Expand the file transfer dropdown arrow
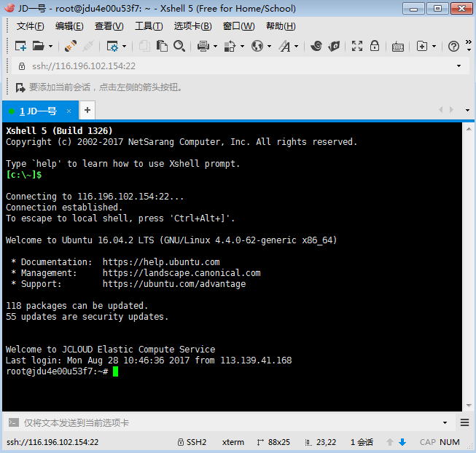476x453 pixels. 242,47
